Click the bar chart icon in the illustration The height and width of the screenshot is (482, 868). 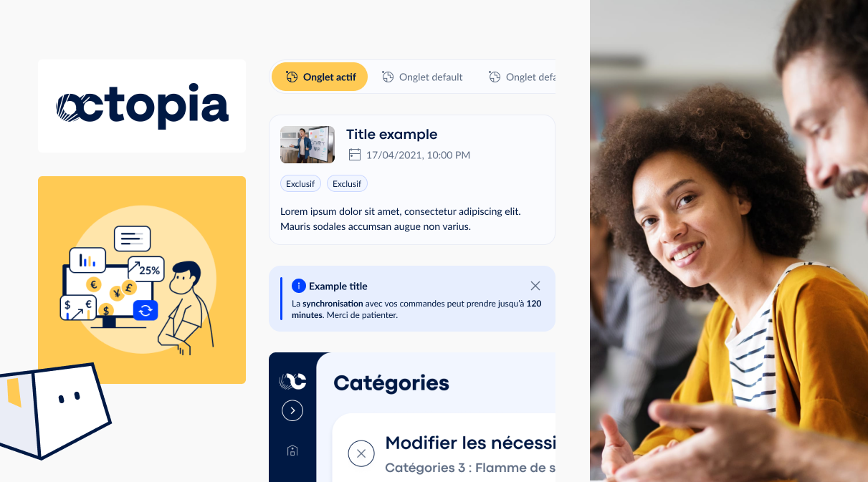(x=87, y=260)
